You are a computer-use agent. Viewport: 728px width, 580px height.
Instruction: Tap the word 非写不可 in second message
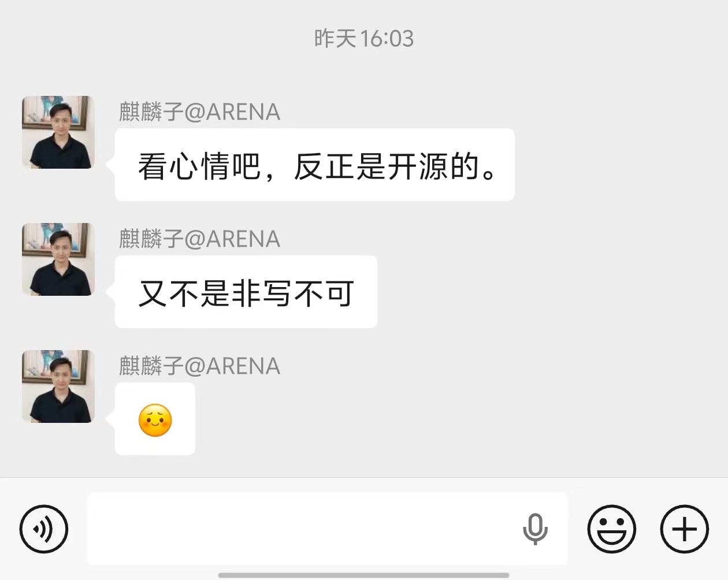point(292,294)
